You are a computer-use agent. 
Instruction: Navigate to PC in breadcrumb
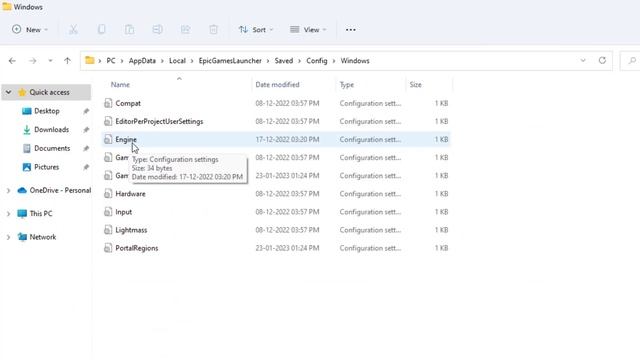(111, 61)
